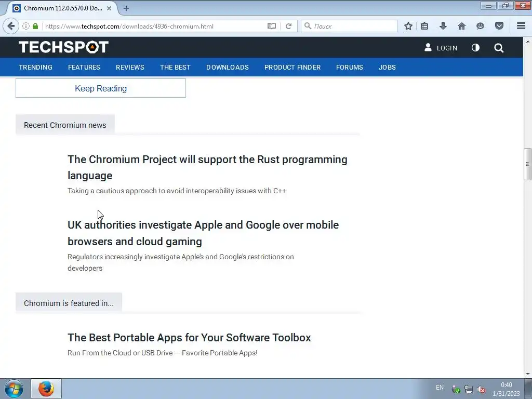Viewport: 532px width, 399px height.
Task: Click the Chromium is featured in... heading
Action: click(x=69, y=303)
